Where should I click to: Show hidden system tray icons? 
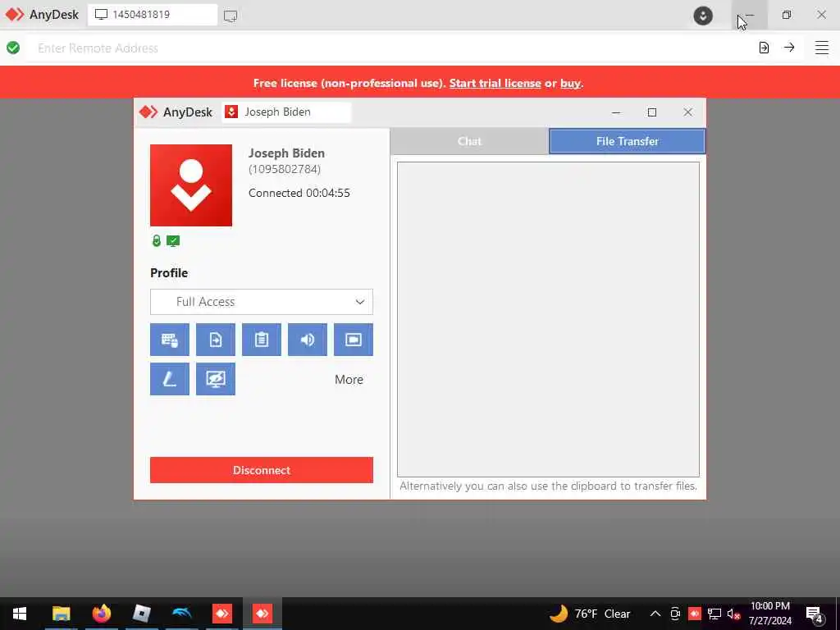(655, 614)
